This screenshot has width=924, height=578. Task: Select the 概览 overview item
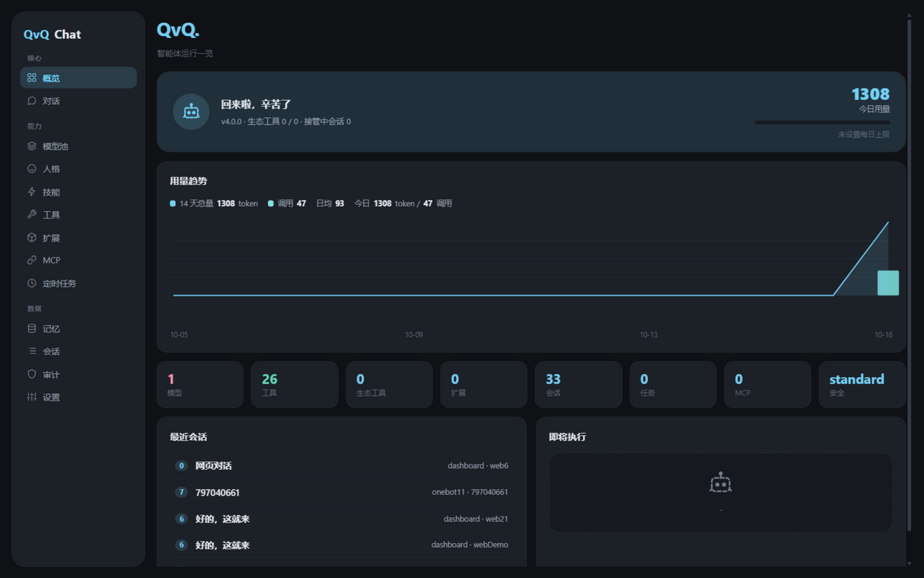pyautogui.click(x=78, y=78)
